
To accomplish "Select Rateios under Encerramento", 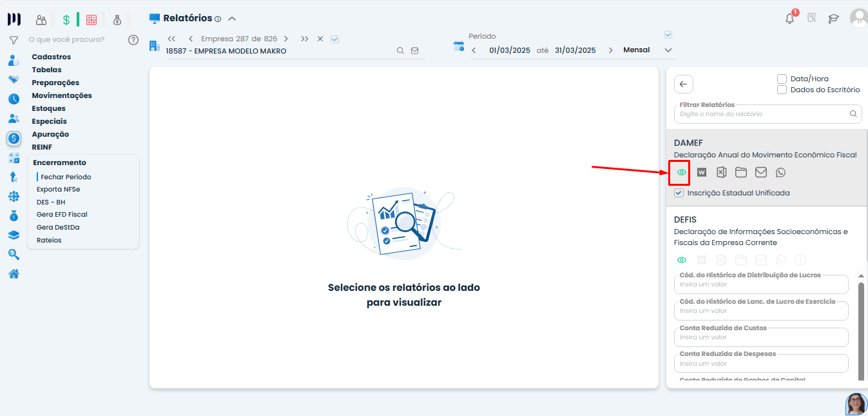I will click(x=49, y=240).
